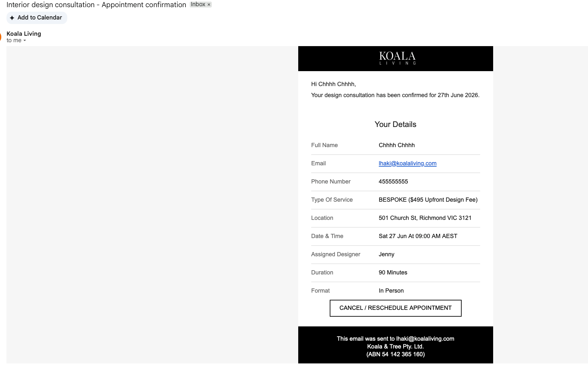The image size is (588, 367).
Task: Click the sparkle icon beside Add to Calendar
Action: point(12,18)
